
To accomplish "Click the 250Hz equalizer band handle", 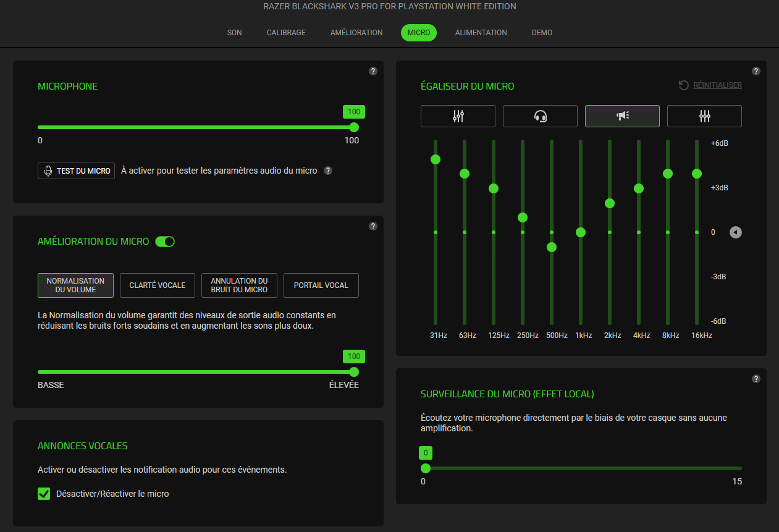I will 523,217.
